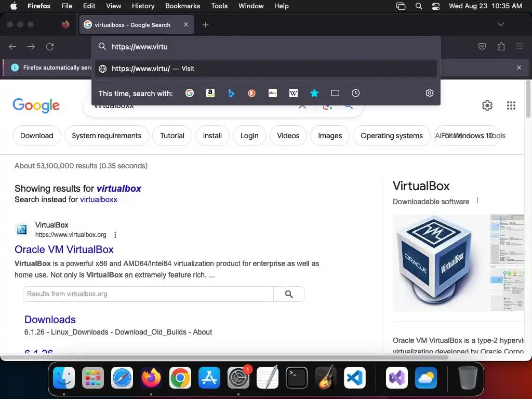Image resolution: width=532 pixels, height=399 pixels.
Task: Open more options for VirtualBox result
Action: [x=115, y=235]
